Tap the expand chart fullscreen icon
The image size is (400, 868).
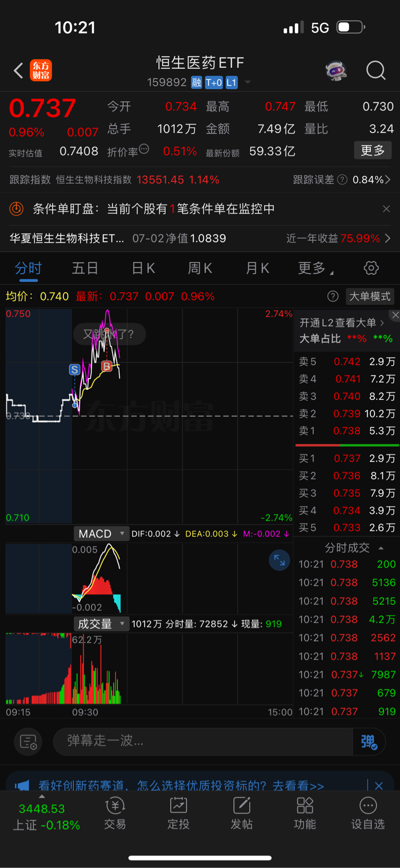pyautogui.click(x=279, y=560)
